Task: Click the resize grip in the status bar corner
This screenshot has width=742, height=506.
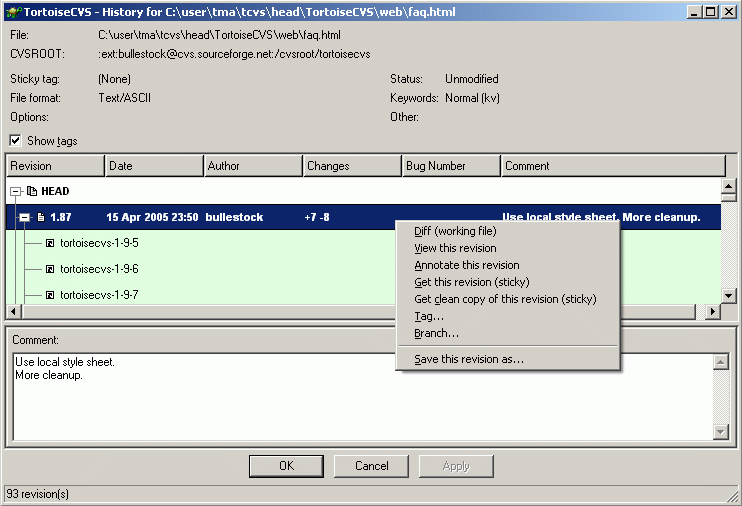Action: (x=733, y=497)
